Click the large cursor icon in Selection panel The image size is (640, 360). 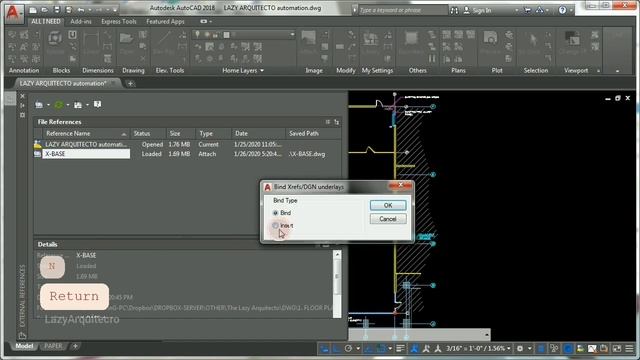coord(533,40)
